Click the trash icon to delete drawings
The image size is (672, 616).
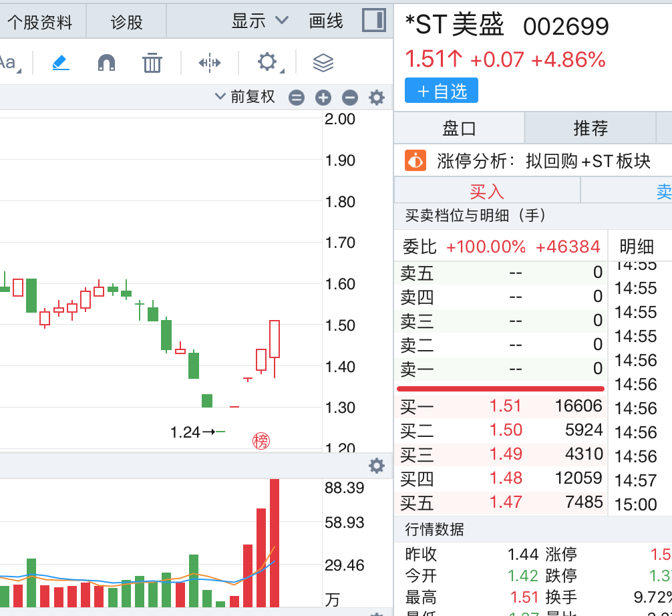(x=152, y=63)
